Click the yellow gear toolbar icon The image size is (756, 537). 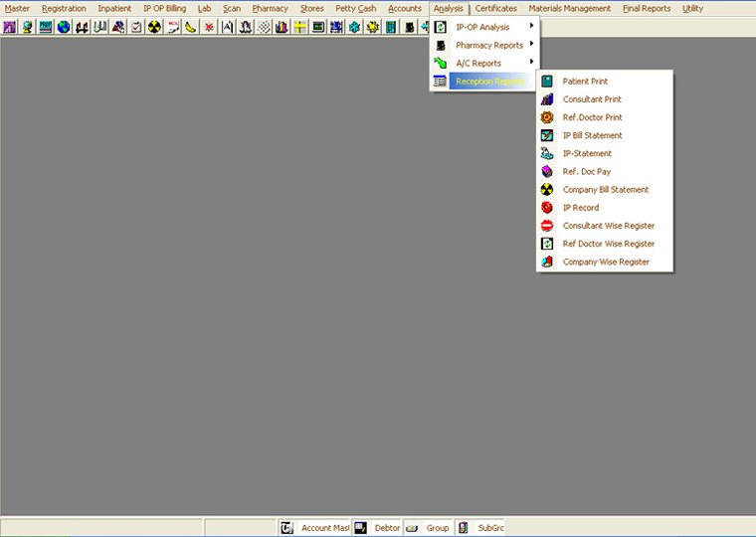pyautogui.click(x=372, y=27)
